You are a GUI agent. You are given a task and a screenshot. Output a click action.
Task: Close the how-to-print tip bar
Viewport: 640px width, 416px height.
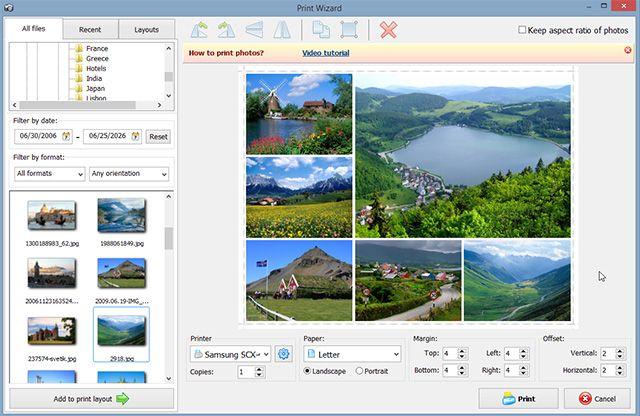[x=628, y=50]
